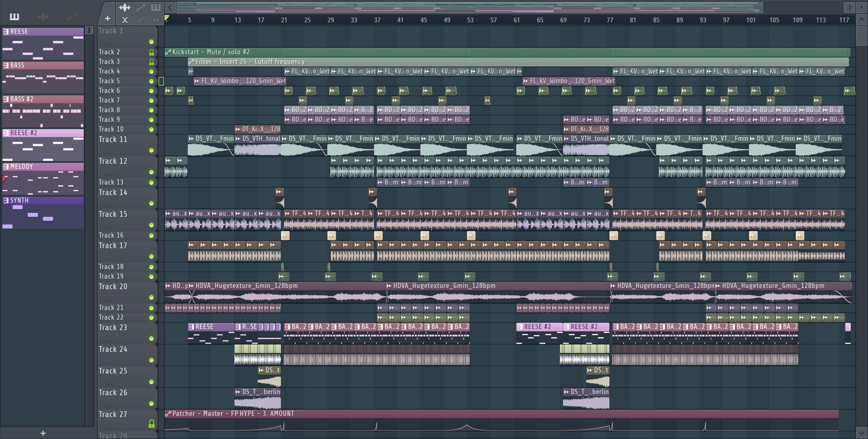Focus audio clips in playlist toolbar
This screenshot has width=868, height=439.
pos(125,8)
